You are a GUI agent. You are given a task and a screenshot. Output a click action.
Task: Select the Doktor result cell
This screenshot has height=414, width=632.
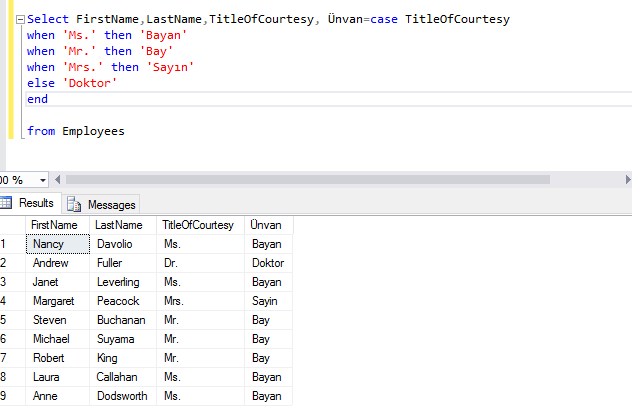click(x=268, y=263)
